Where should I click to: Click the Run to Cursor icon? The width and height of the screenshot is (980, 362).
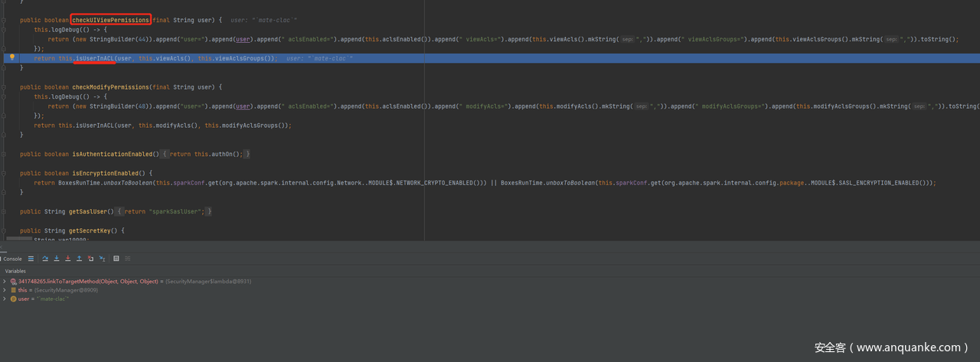[102, 259]
